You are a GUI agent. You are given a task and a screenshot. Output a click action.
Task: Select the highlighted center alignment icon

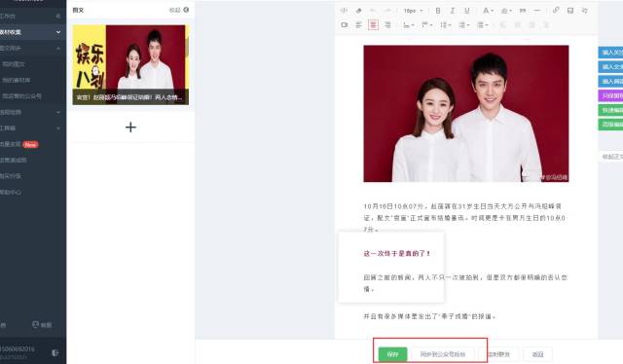click(x=373, y=24)
